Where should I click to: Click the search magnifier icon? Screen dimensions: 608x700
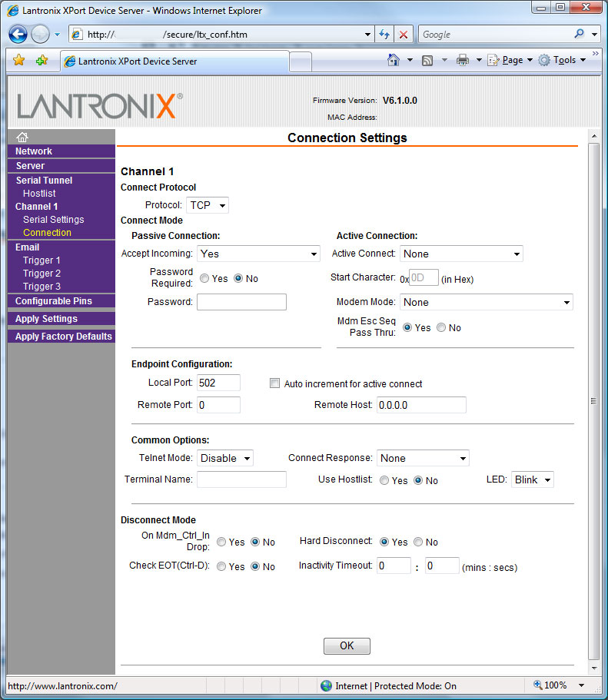pyautogui.click(x=579, y=34)
